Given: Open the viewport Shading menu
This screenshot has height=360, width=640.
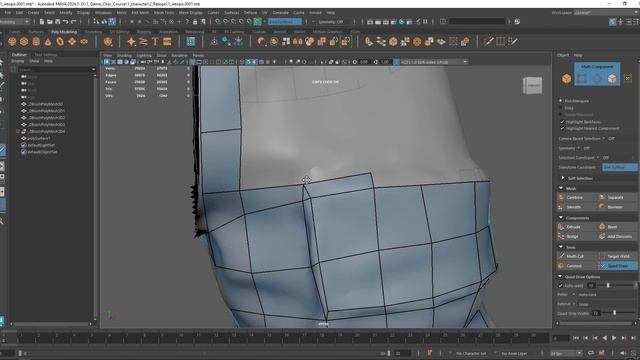Looking at the screenshot, I should pyautogui.click(x=124, y=55).
